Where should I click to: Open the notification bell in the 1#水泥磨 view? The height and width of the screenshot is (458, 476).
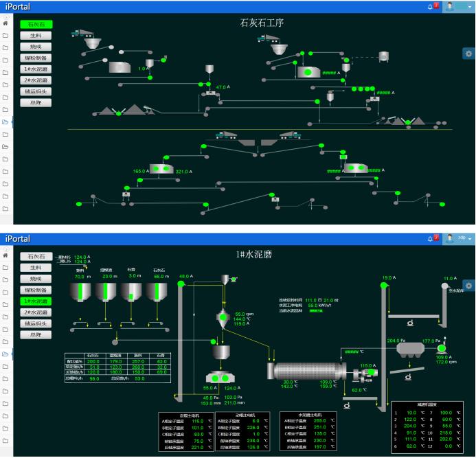pyautogui.click(x=432, y=238)
